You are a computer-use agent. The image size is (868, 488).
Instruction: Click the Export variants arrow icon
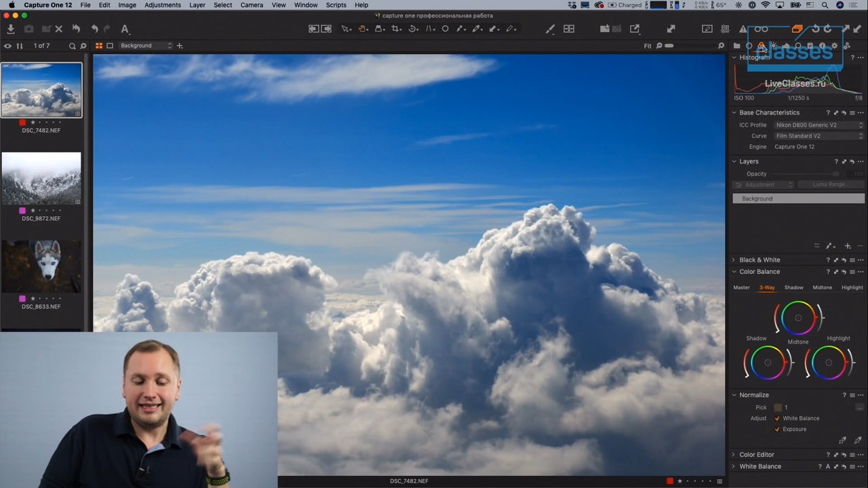point(635,29)
